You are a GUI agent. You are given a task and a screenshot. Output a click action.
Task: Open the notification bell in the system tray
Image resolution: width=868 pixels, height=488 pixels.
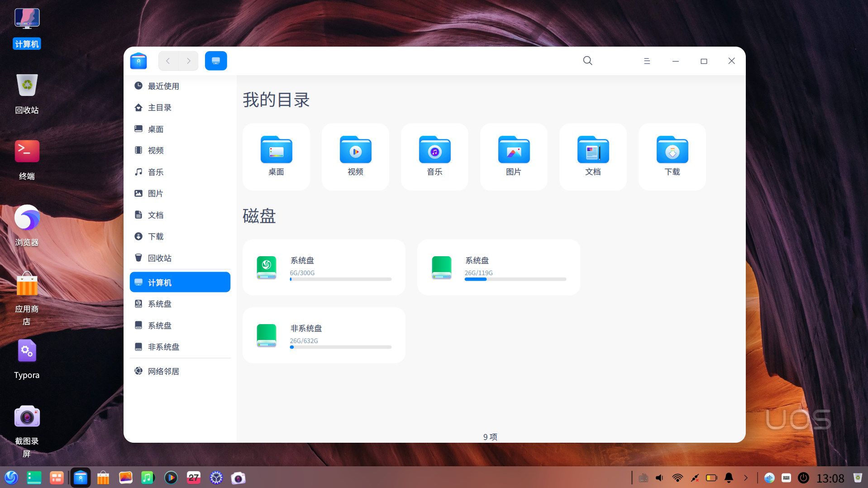click(x=729, y=478)
